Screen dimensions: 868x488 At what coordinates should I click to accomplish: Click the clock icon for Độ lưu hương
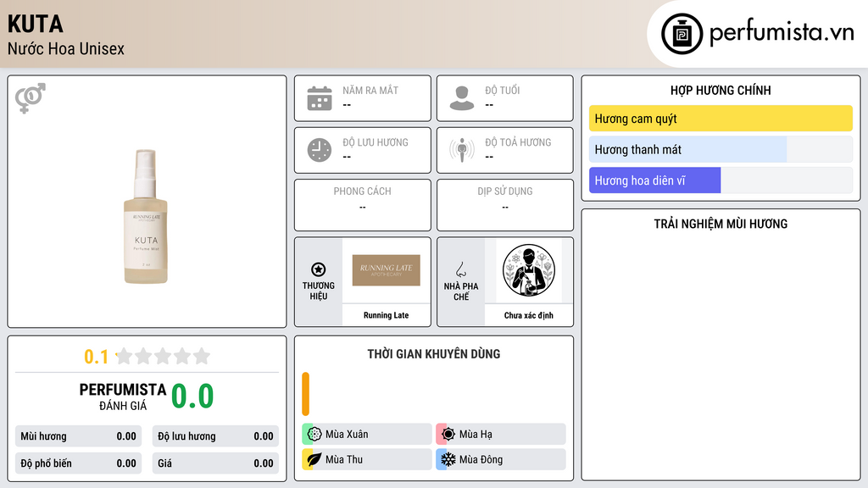point(320,150)
